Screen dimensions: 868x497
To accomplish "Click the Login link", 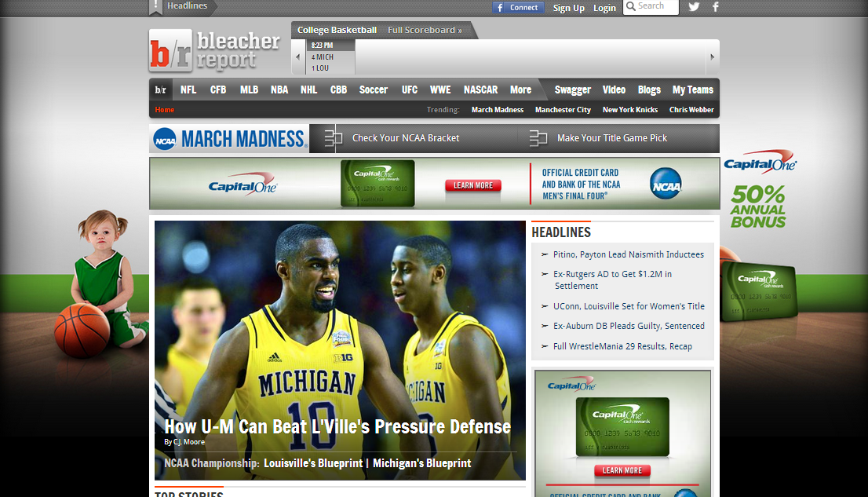I will point(604,8).
